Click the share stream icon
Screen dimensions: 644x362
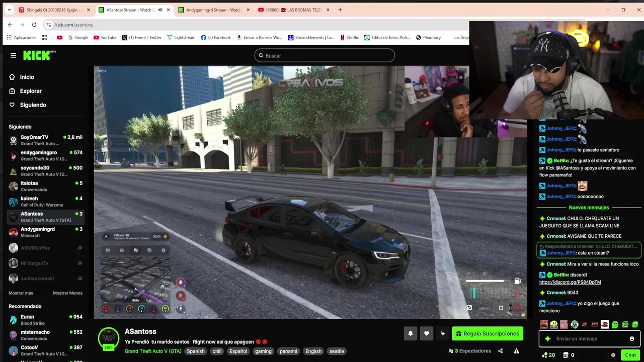500,351
